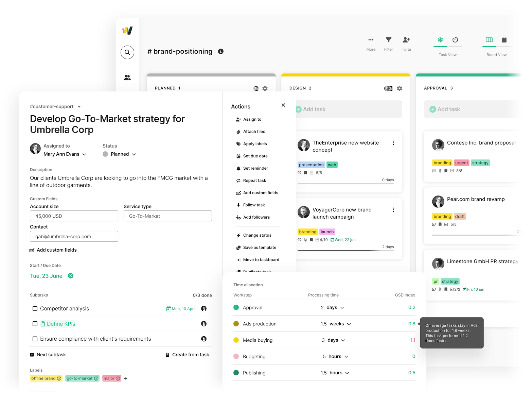Open the More options ellipsis icon

pyautogui.click(x=371, y=40)
